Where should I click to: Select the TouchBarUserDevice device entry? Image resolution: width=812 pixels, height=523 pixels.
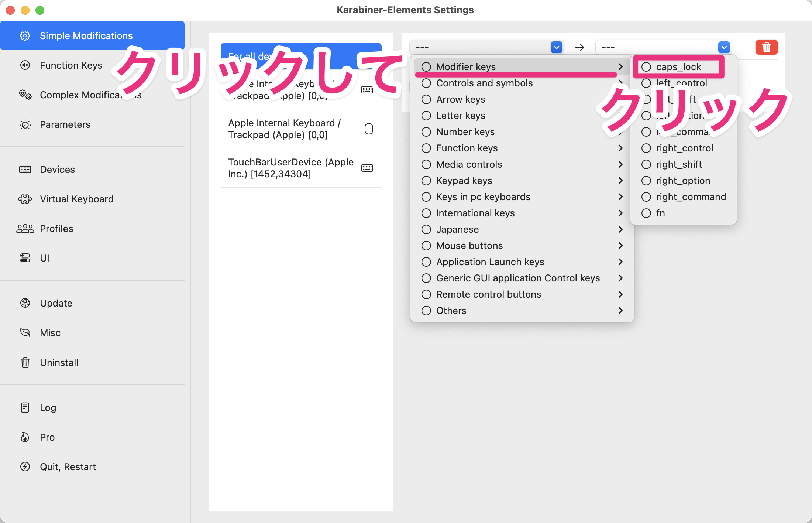pyautogui.click(x=291, y=168)
